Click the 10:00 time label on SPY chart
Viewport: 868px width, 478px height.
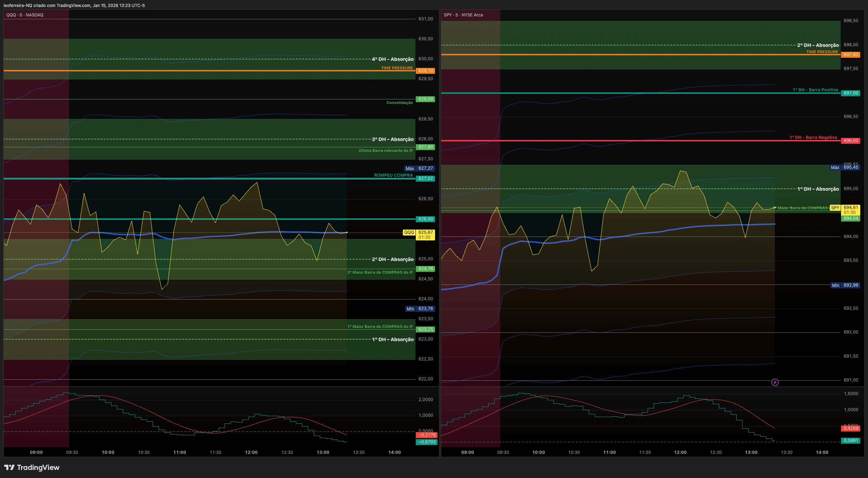pos(538,452)
